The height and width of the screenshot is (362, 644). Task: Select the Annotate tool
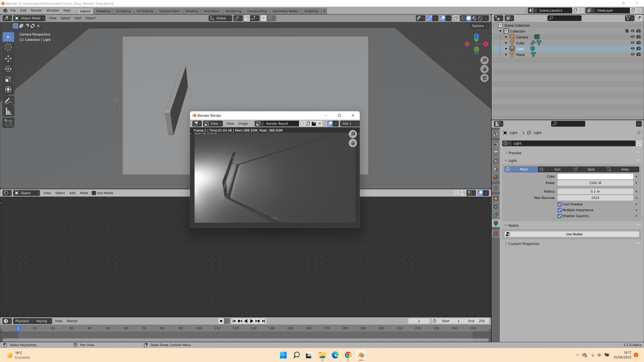pos(8,101)
